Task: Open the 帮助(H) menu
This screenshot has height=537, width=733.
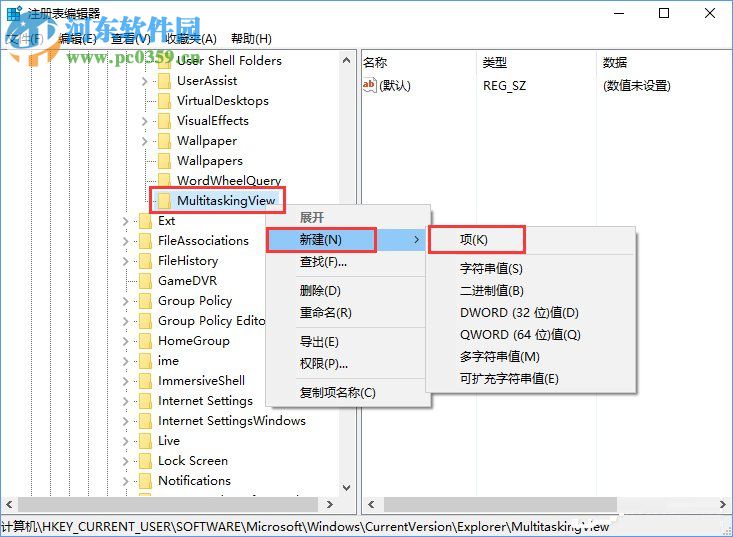Action: coord(252,39)
